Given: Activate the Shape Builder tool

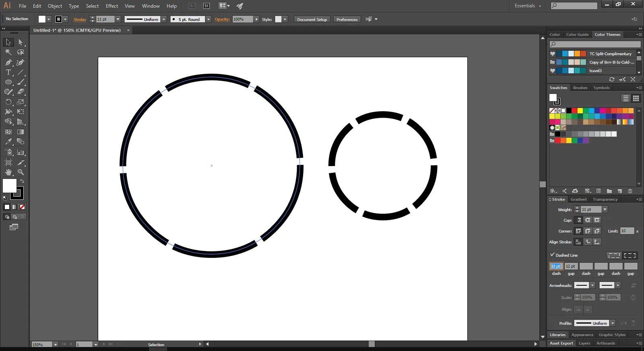Looking at the screenshot, I should 8,121.
